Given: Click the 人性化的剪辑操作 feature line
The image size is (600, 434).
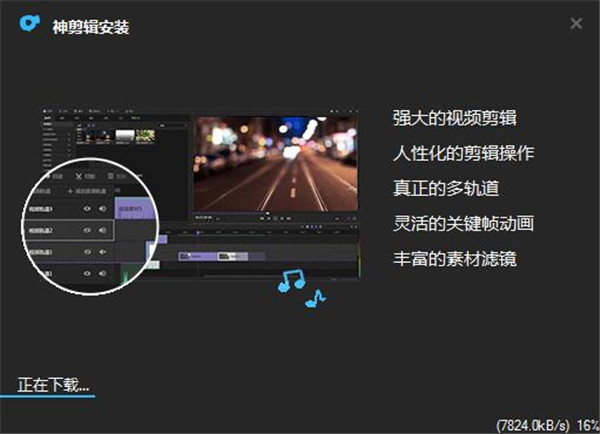Looking at the screenshot, I should [x=463, y=153].
